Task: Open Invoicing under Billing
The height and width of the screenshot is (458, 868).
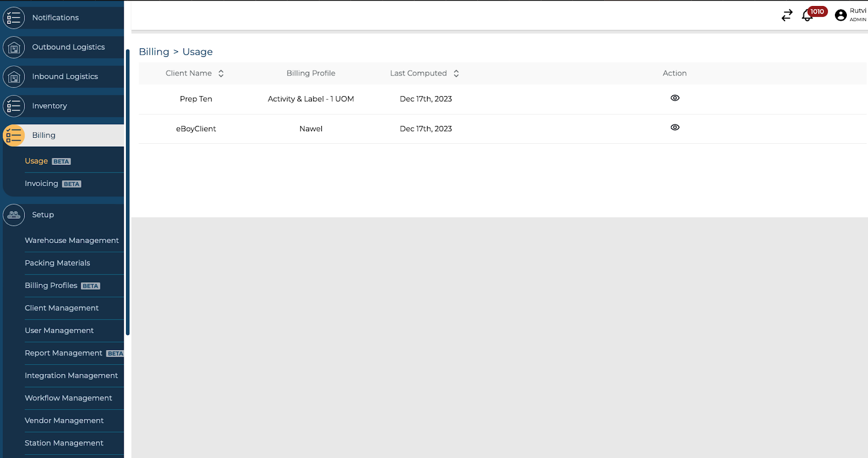Action: click(41, 184)
